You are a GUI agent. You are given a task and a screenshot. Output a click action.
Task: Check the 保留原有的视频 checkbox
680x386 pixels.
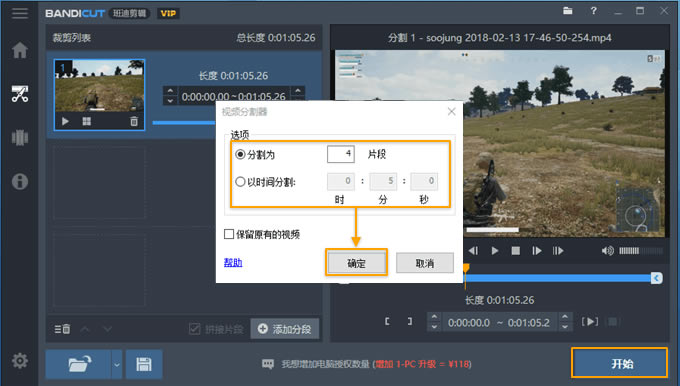(229, 234)
